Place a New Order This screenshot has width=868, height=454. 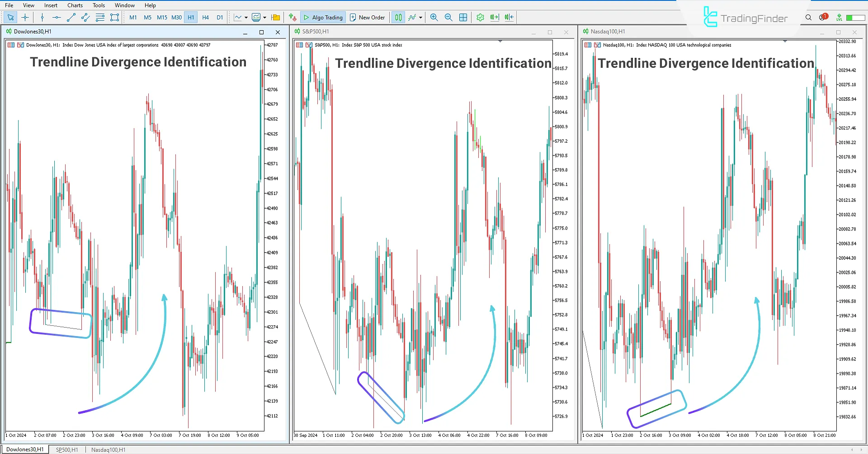tap(368, 17)
